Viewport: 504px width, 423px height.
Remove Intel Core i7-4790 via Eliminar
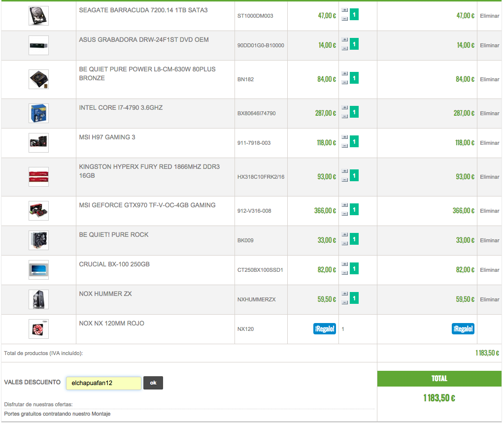pyautogui.click(x=490, y=113)
